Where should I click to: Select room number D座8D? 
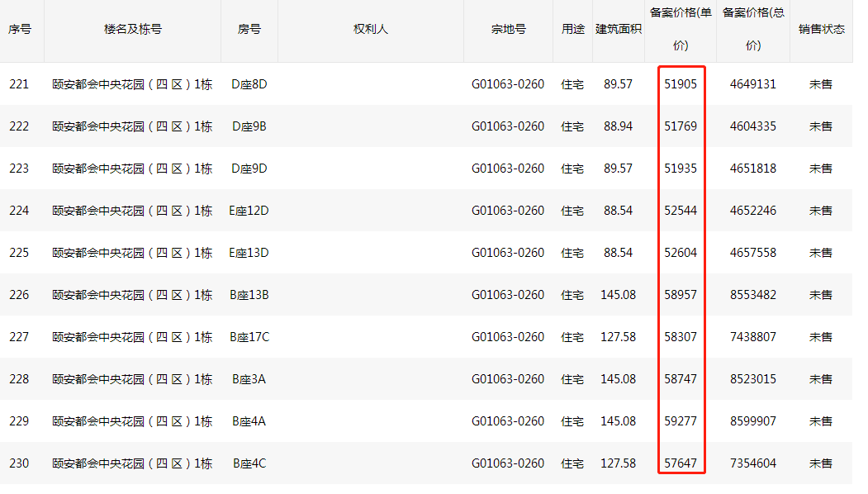(249, 84)
